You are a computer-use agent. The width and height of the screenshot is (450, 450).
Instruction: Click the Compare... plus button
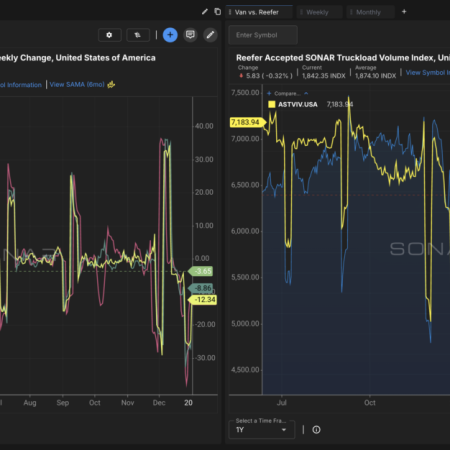click(269, 93)
